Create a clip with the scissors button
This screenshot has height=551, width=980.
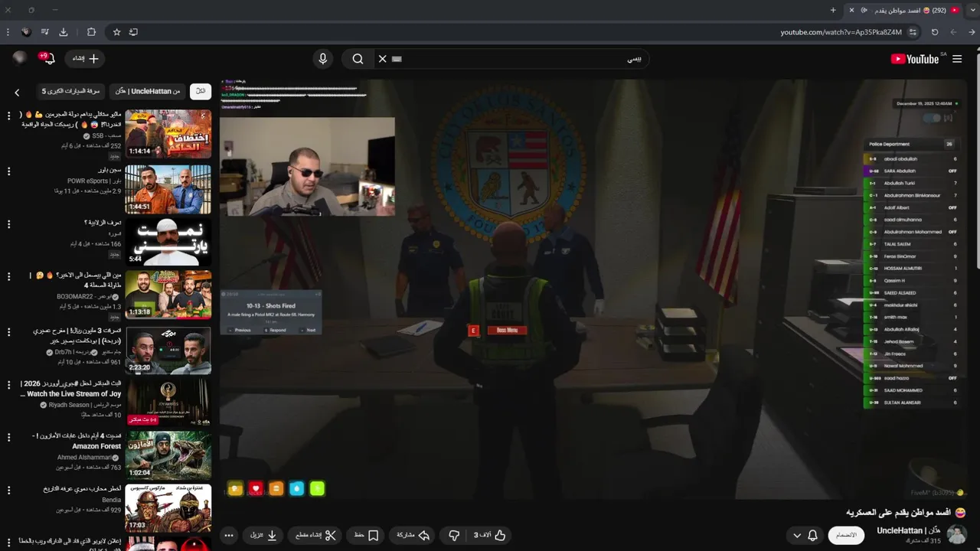pos(315,535)
